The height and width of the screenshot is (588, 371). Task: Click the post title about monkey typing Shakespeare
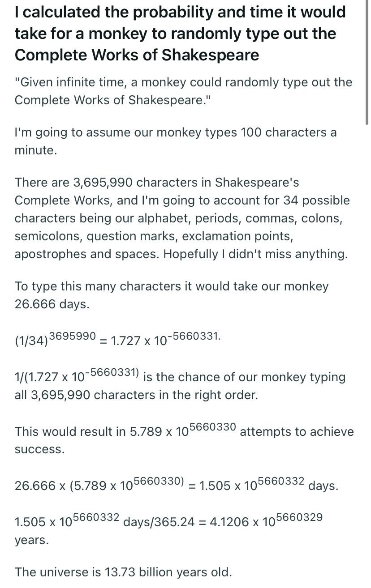[180, 33]
